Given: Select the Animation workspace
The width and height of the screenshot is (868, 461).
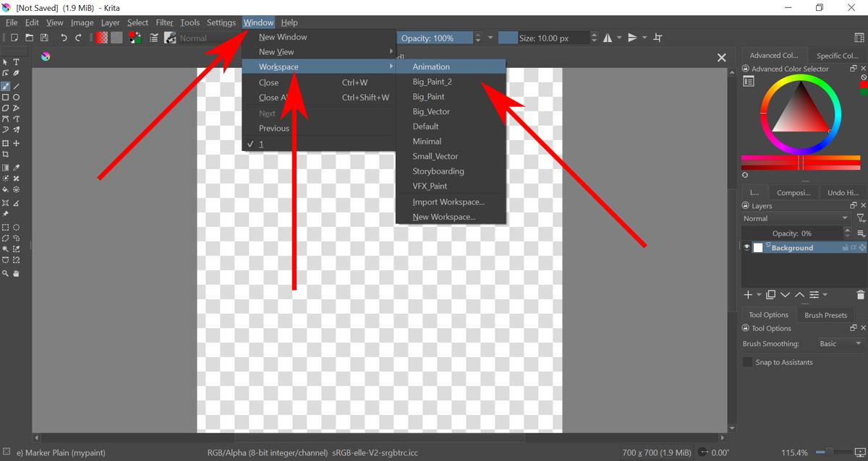Looking at the screenshot, I should click(x=431, y=66).
